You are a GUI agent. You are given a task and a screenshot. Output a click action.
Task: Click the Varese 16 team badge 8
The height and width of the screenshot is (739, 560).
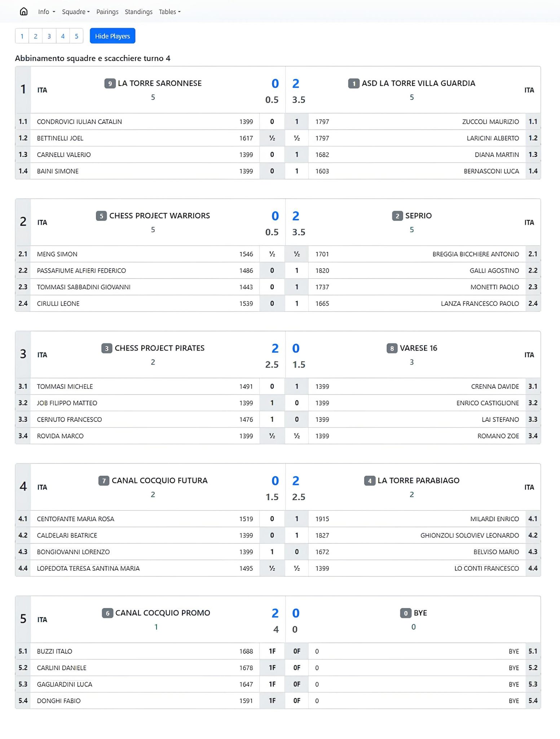point(392,348)
